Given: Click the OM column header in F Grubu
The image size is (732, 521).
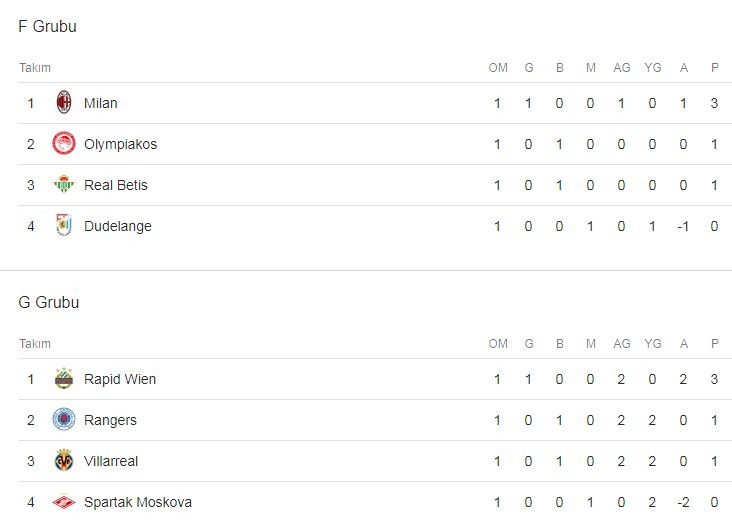Looking at the screenshot, I should (x=498, y=68).
